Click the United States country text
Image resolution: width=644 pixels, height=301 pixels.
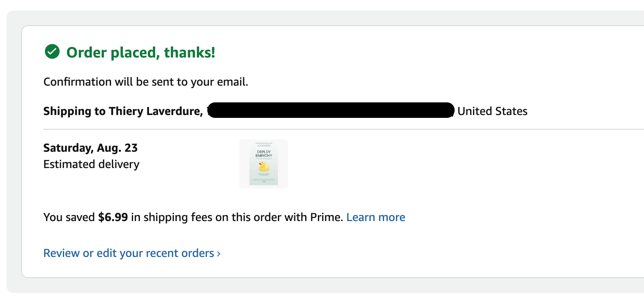492,111
